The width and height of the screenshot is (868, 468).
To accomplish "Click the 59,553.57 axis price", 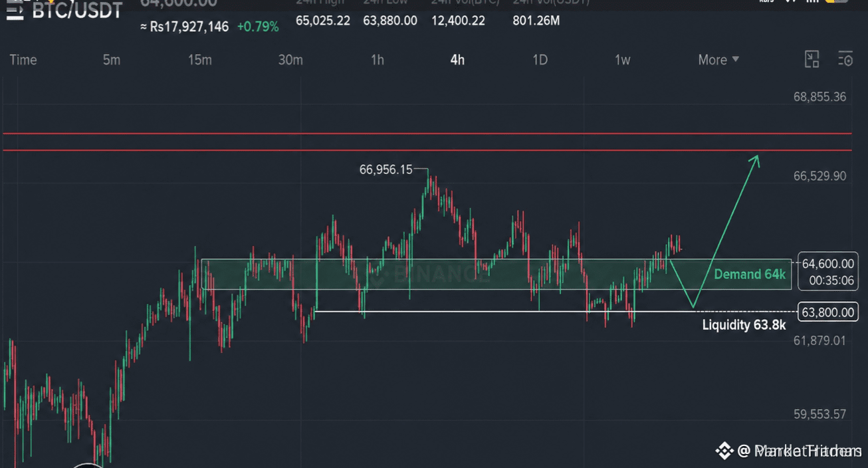I will pyautogui.click(x=819, y=414).
